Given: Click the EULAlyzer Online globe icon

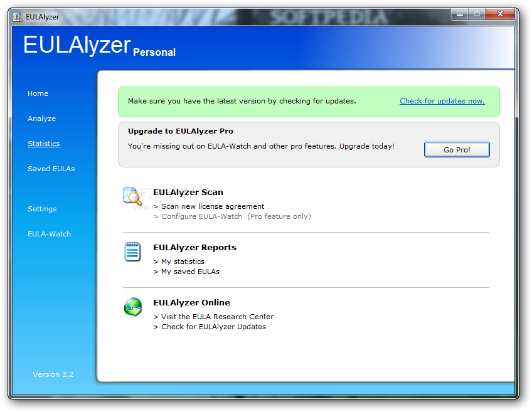Looking at the screenshot, I should pos(132,307).
